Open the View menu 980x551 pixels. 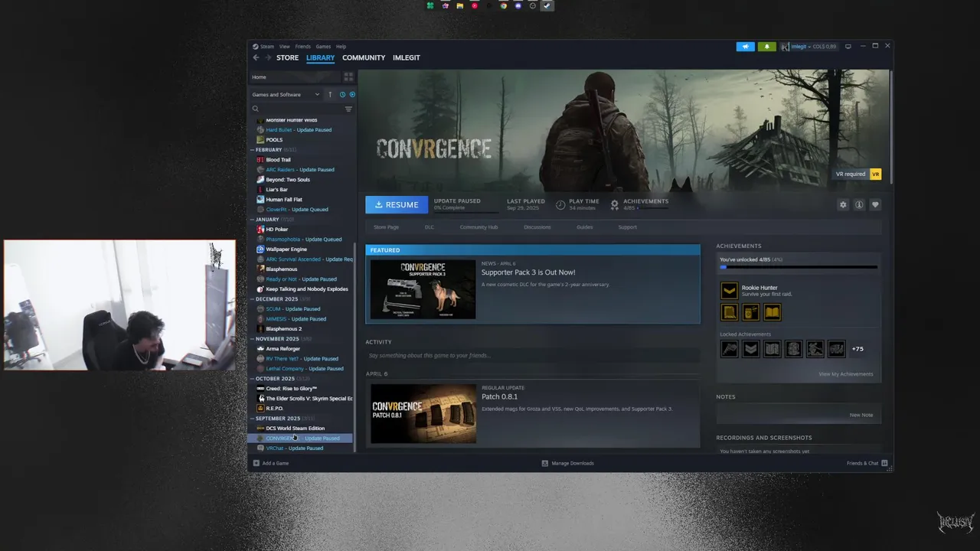pos(284,46)
